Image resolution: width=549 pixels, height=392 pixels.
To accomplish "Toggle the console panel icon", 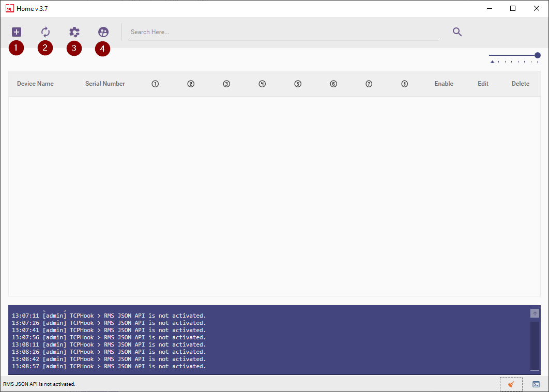I will (x=536, y=384).
